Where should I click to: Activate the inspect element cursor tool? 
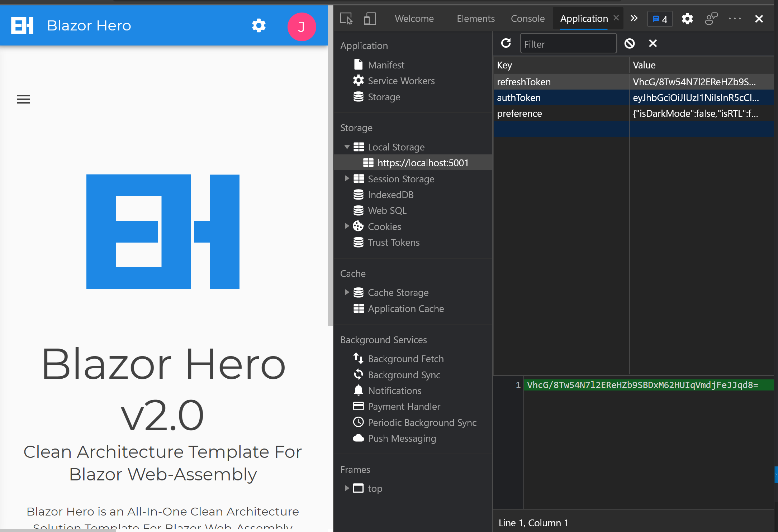pos(346,19)
